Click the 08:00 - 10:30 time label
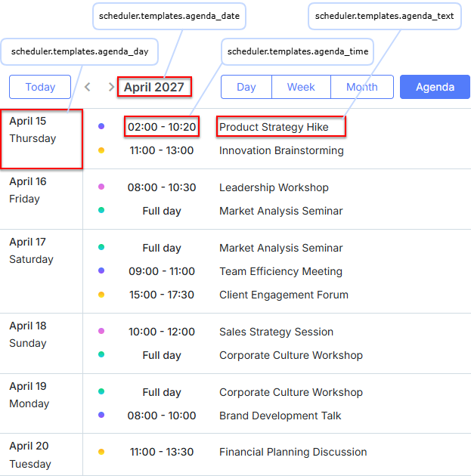The width and height of the screenshot is (471, 476). click(x=162, y=187)
